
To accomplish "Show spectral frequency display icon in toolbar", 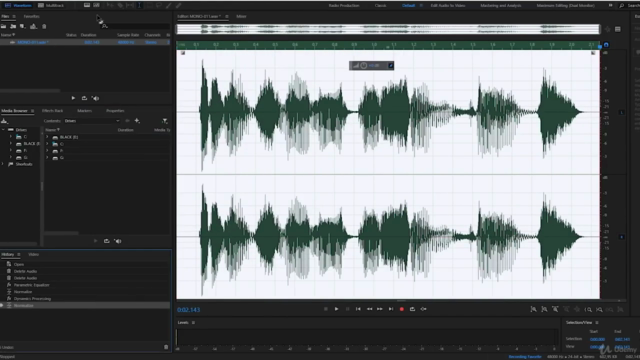I will [x=87, y=5].
